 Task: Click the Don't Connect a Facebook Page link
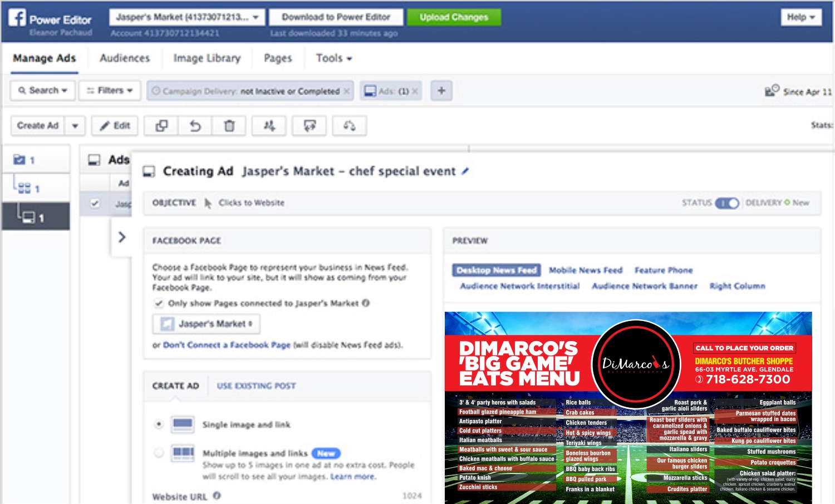pyautogui.click(x=227, y=345)
